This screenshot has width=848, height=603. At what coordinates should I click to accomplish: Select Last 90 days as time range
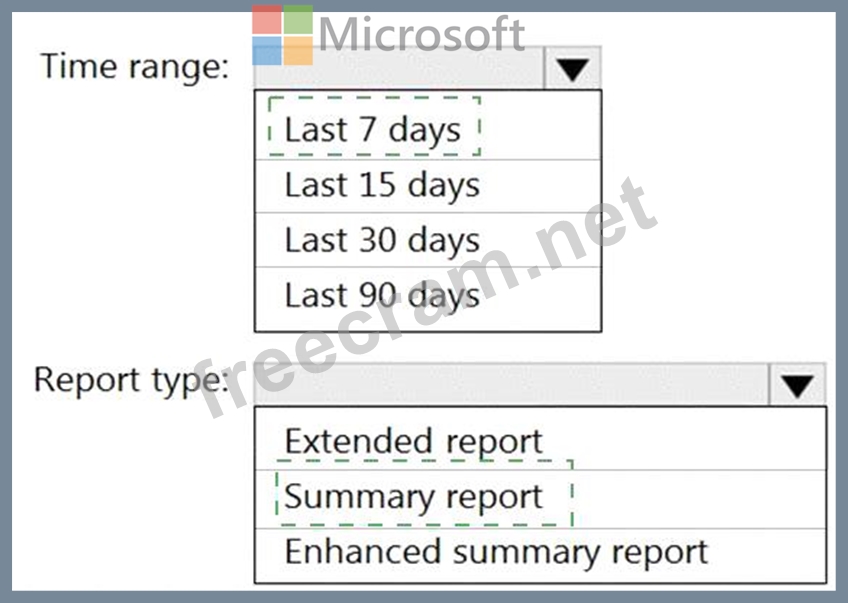(x=382, y=296)
